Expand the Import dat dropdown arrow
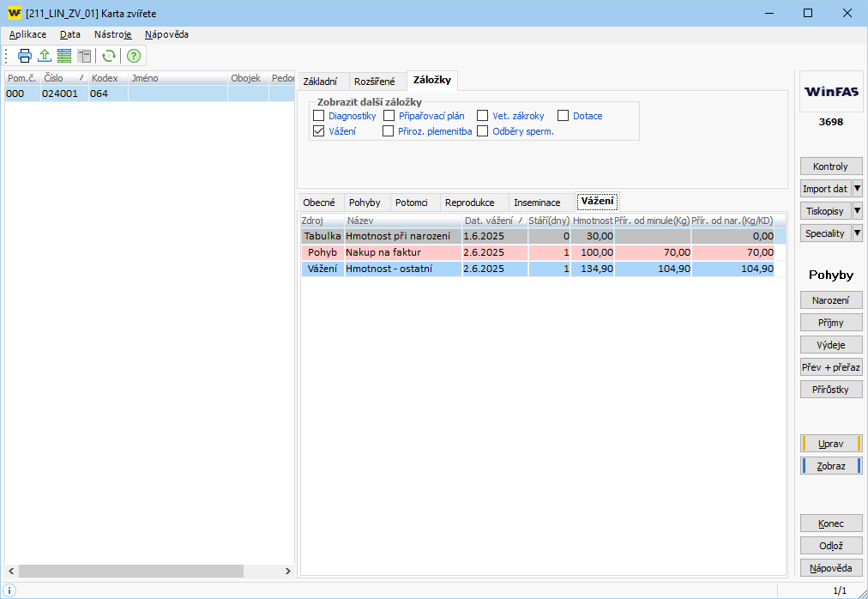 tap(857, 189)
